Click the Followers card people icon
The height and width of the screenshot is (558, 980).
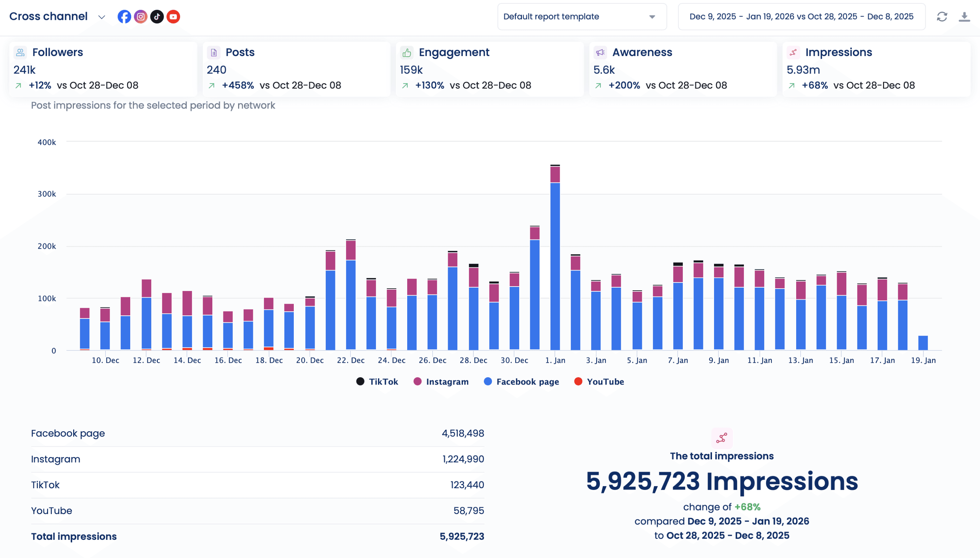(x=20, y=52)
